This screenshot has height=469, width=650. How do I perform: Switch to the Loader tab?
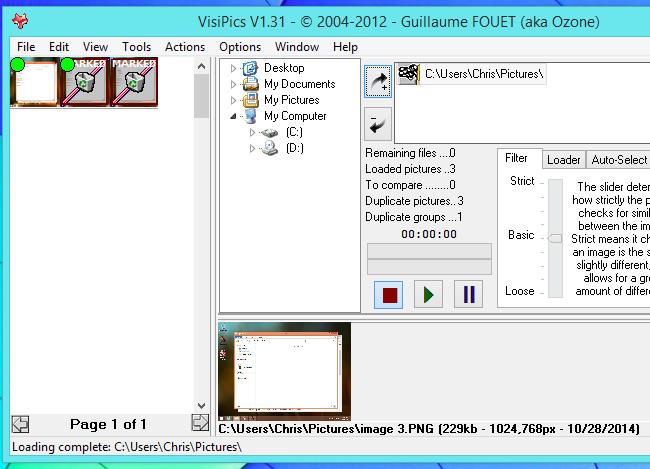[x=563, y=160]
